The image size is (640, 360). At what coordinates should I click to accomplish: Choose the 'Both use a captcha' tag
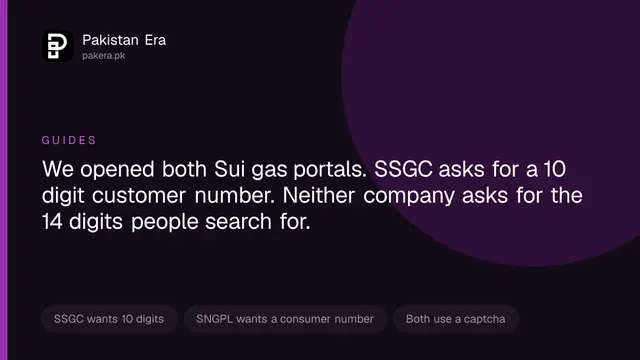click(456, 319)
